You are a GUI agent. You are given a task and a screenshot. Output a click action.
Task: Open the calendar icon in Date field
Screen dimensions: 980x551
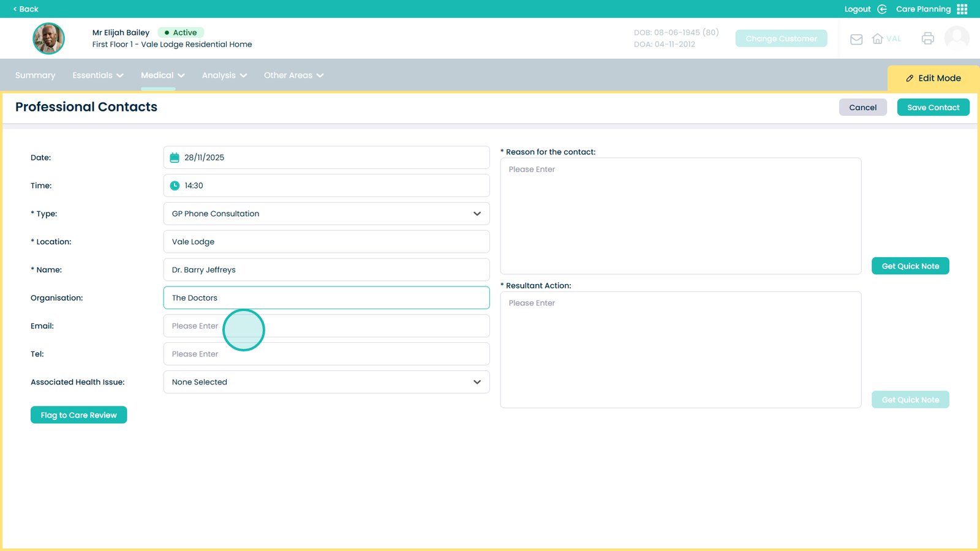pyautogui.click(x=175, y=158)
